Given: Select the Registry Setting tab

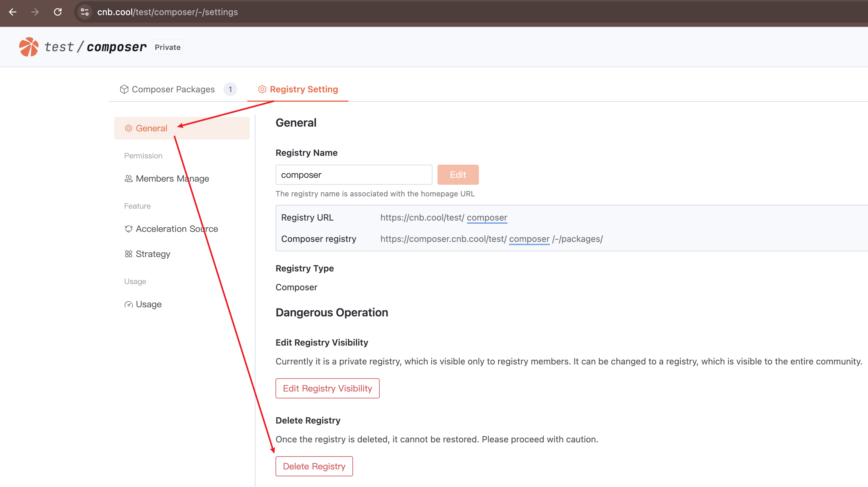Looking at the screenshot, I should (303, 89).
